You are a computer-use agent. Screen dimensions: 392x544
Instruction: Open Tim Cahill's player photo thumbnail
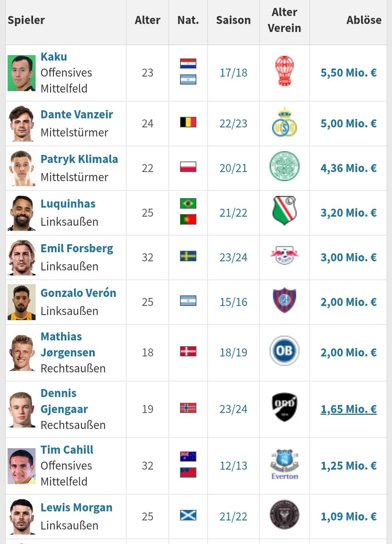[x=22, y=466]
